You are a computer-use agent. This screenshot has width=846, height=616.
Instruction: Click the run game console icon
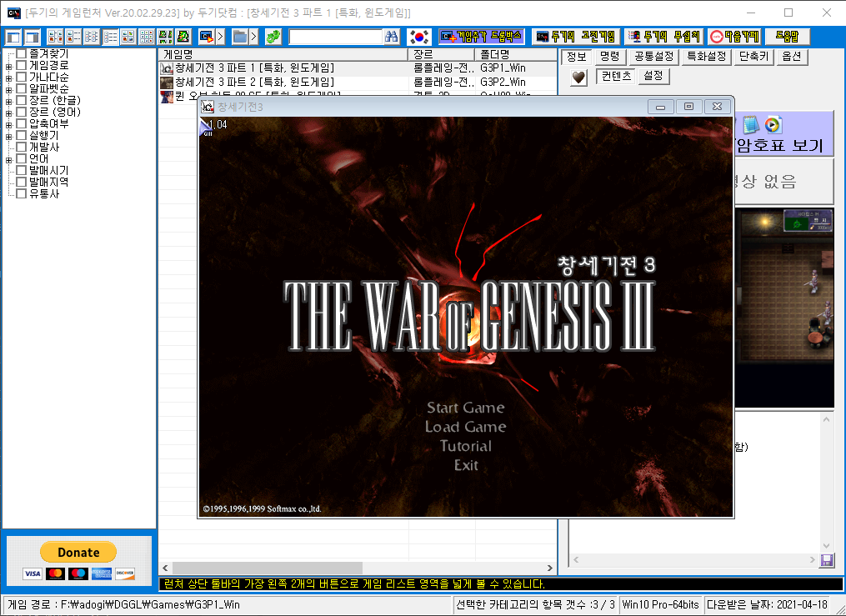[206, 37]
